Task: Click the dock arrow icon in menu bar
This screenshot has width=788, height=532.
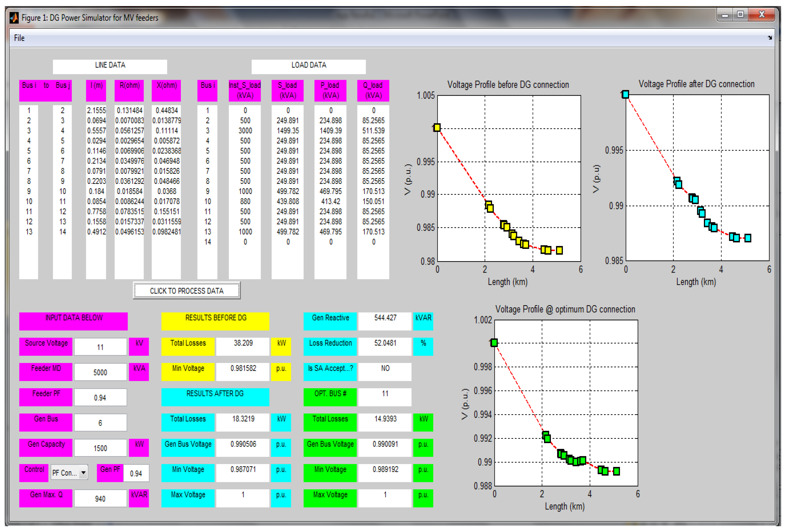Action: (770, 38)
